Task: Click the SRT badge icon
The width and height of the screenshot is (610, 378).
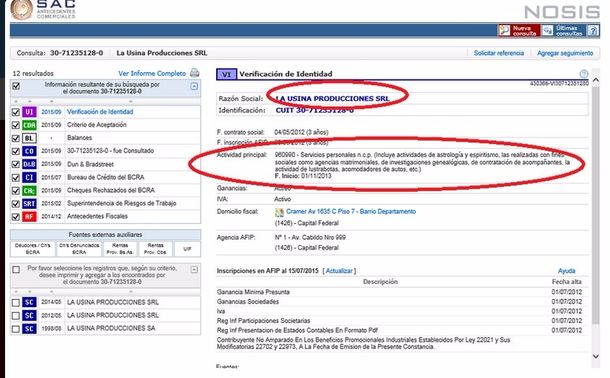Action: [x=29, y=203]
